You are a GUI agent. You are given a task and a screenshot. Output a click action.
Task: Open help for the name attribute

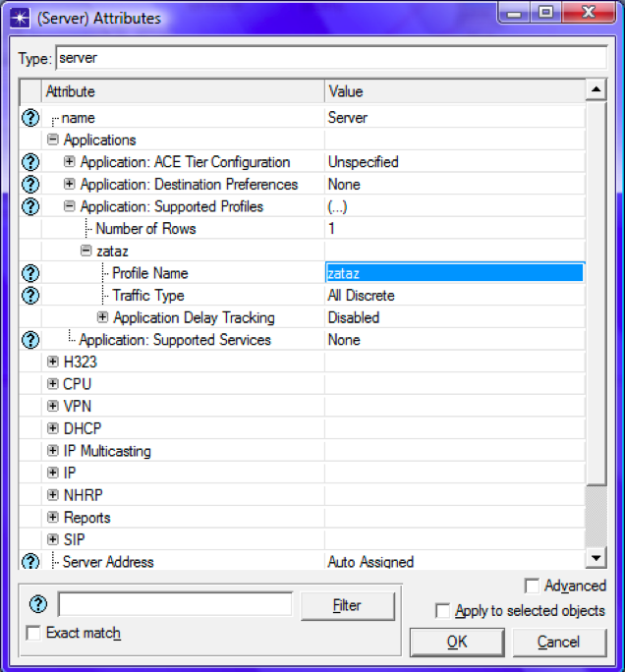click(x=30, y=118)
